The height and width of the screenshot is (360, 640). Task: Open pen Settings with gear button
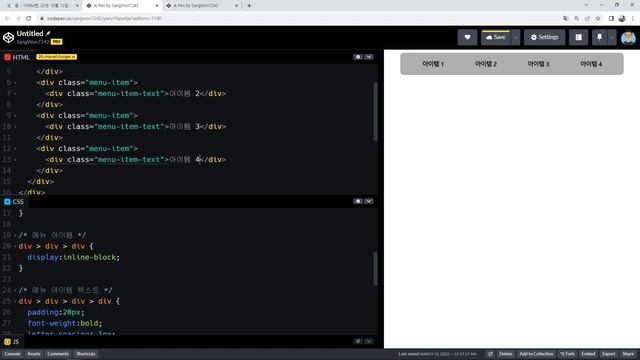[544, 37]
